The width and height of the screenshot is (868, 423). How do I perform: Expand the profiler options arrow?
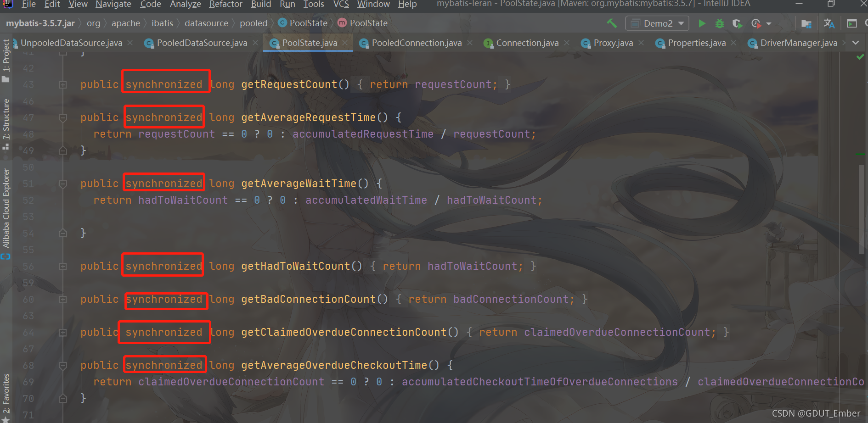tap(769, 24)
